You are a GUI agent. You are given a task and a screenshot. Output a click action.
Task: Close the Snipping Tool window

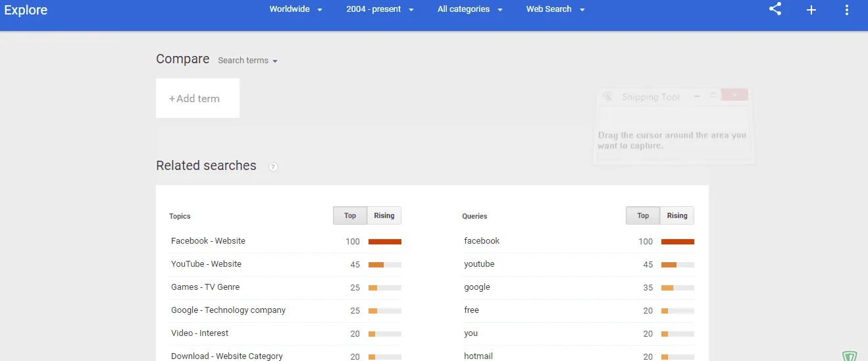coord(734,96)
